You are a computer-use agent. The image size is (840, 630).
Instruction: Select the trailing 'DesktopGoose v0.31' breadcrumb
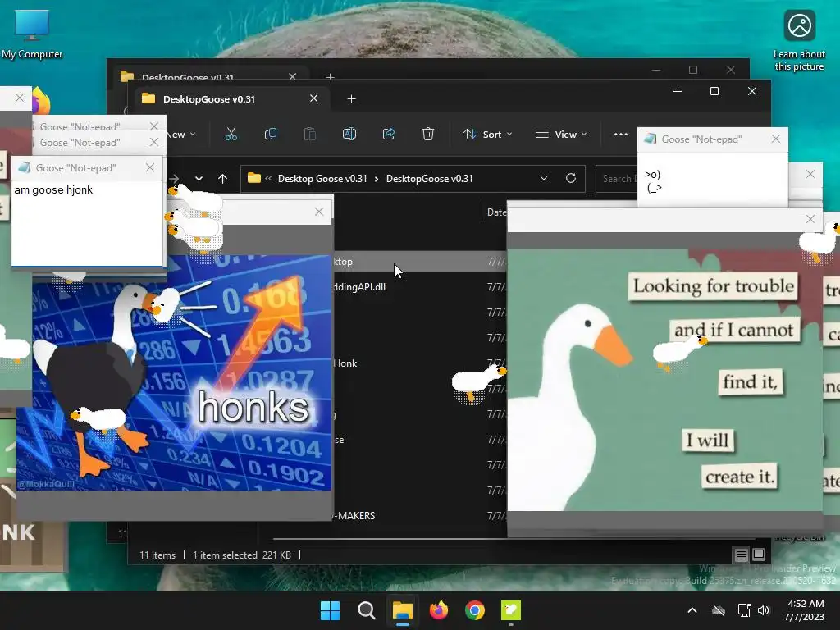click(430, 179)
